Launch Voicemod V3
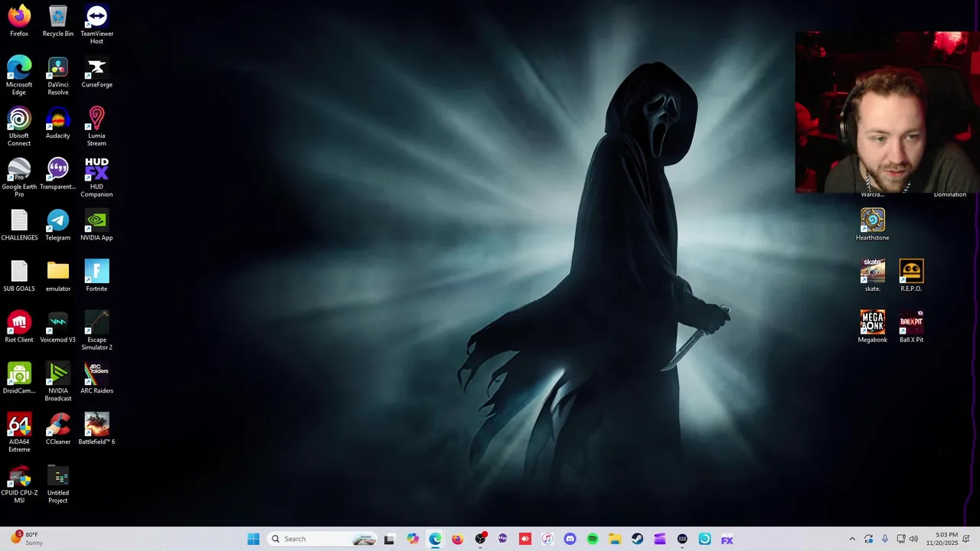980x551 pixels. tap(58, 327)
